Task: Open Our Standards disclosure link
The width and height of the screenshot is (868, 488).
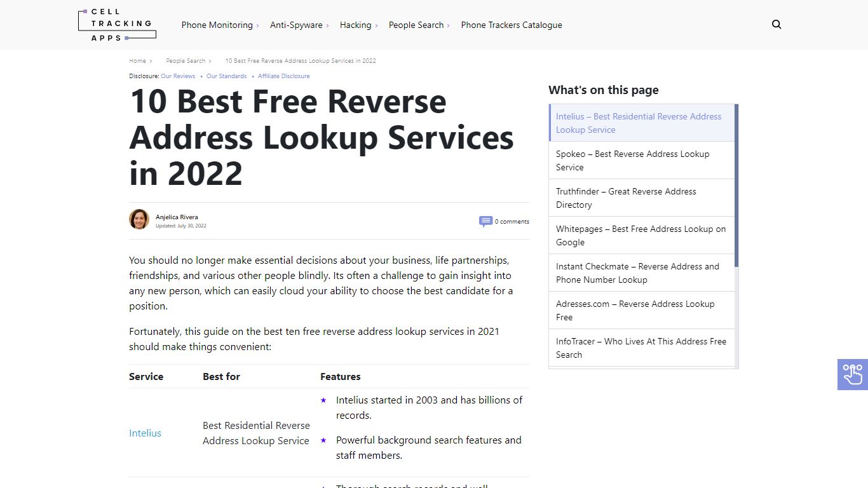Action: click(226, 76)
